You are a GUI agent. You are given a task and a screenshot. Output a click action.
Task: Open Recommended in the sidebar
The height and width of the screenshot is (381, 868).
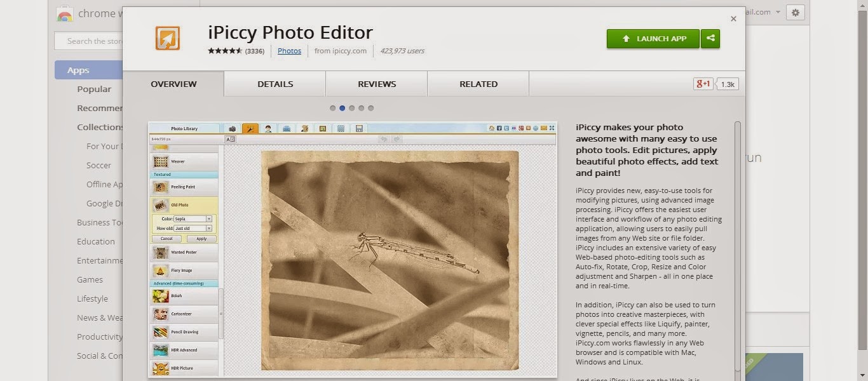click(x=99, y=108)
